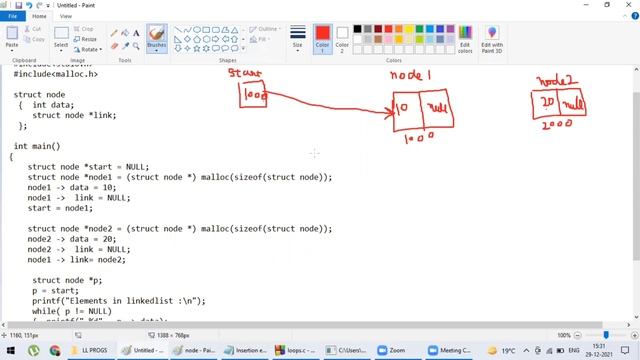Click the zoom slider thumb
Viewport: 640px width, 360px height.
coord(606,335)
